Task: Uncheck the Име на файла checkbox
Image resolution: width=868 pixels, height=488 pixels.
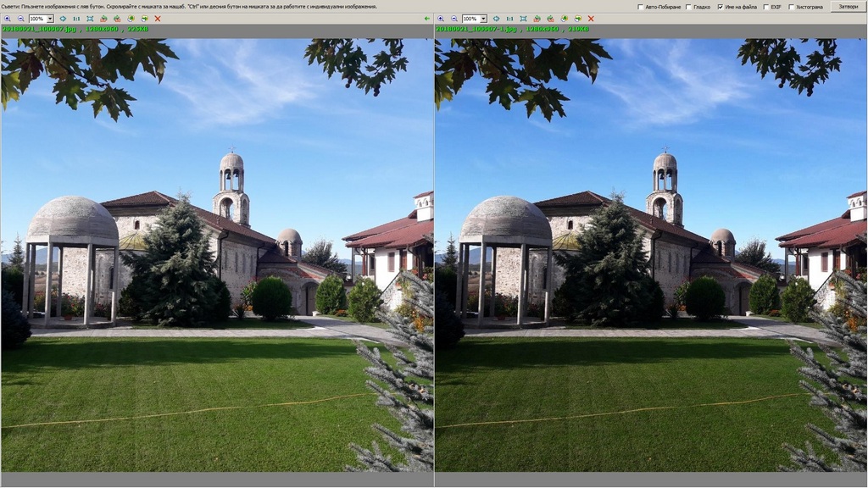Action: (721, 7)
